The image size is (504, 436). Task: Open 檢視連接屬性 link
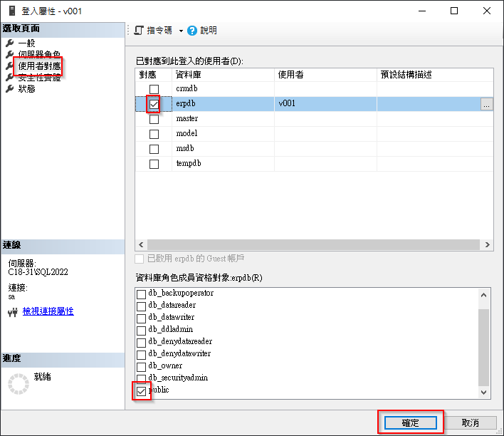pos(48,311)
